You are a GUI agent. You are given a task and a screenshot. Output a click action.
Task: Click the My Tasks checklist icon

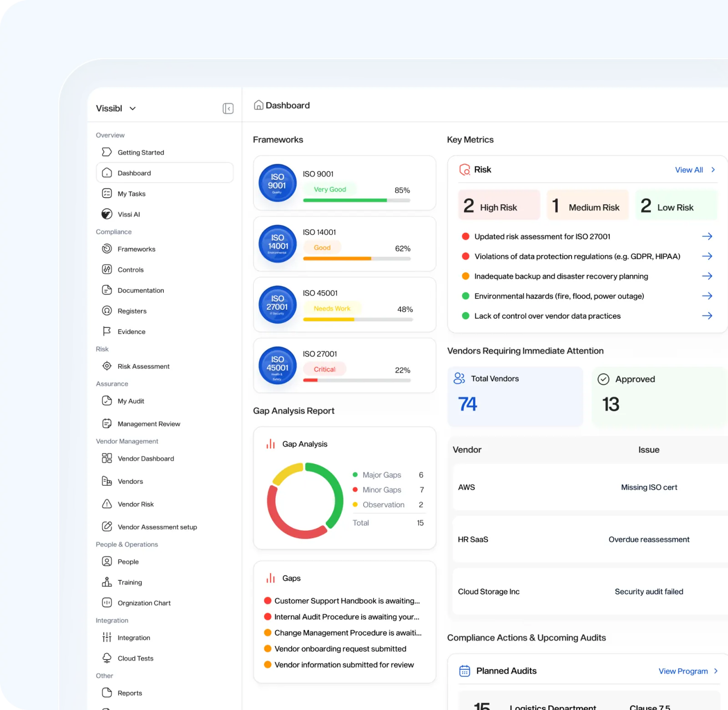tap(107, 193)
